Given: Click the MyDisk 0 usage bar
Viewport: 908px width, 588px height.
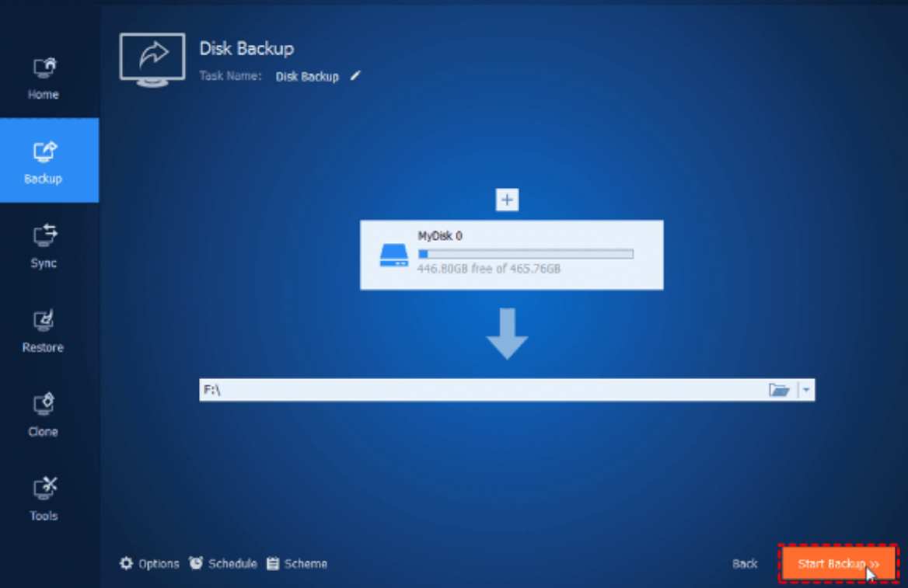Looking at the screenshot, I should pyautogui.click(x=526, y=254).
